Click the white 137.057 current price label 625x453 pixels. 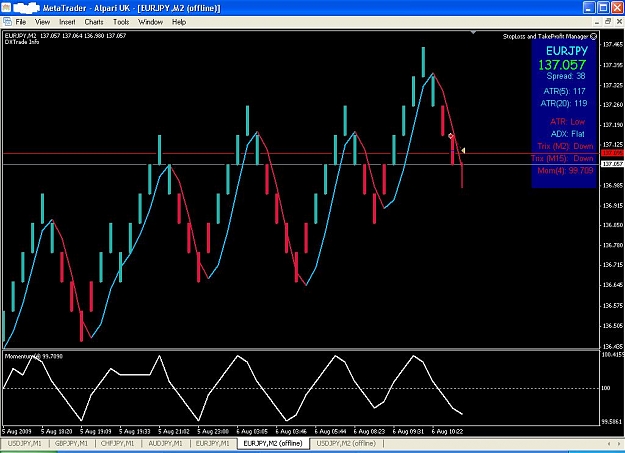click(613, 164)
